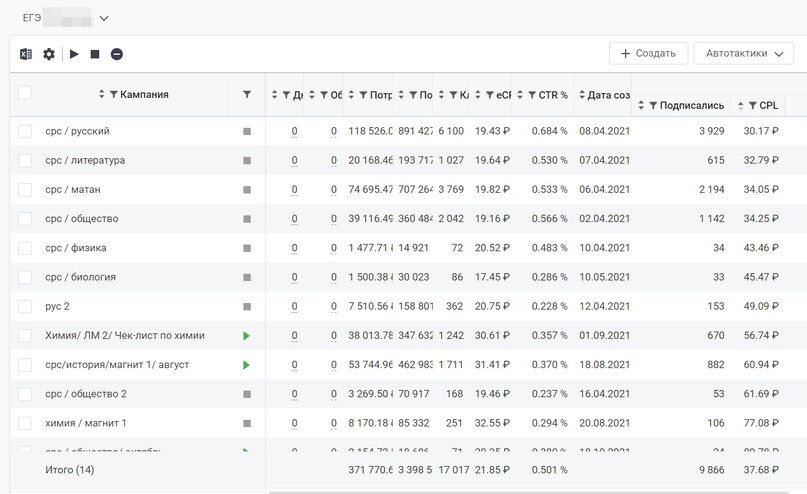Status stop icon for срс / физика
The image size is (807, 494).
(247, 248)
